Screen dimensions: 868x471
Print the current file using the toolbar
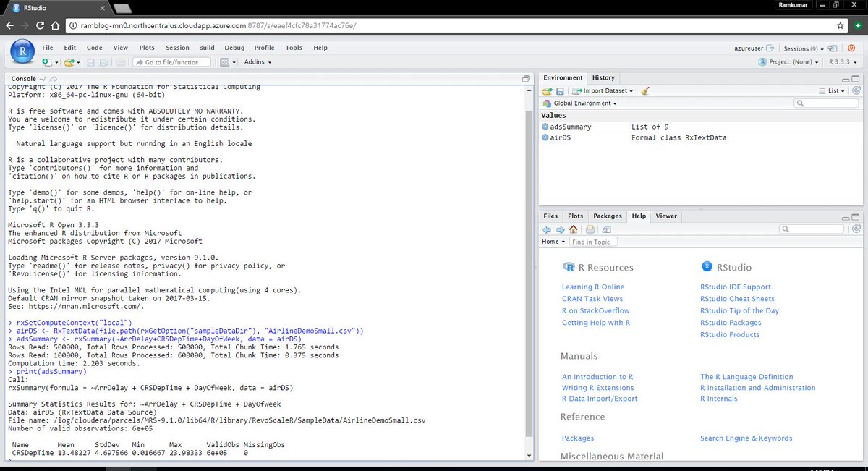tap(122, 62)
